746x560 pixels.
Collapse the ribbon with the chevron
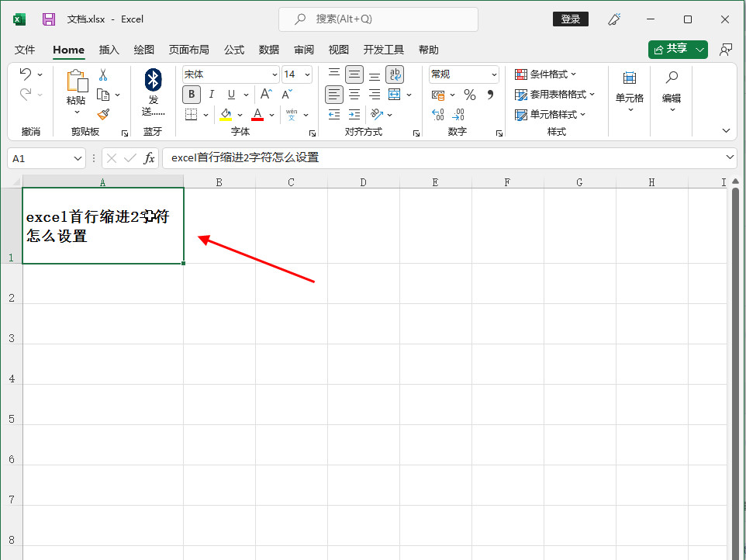click(x=726, y=130)
